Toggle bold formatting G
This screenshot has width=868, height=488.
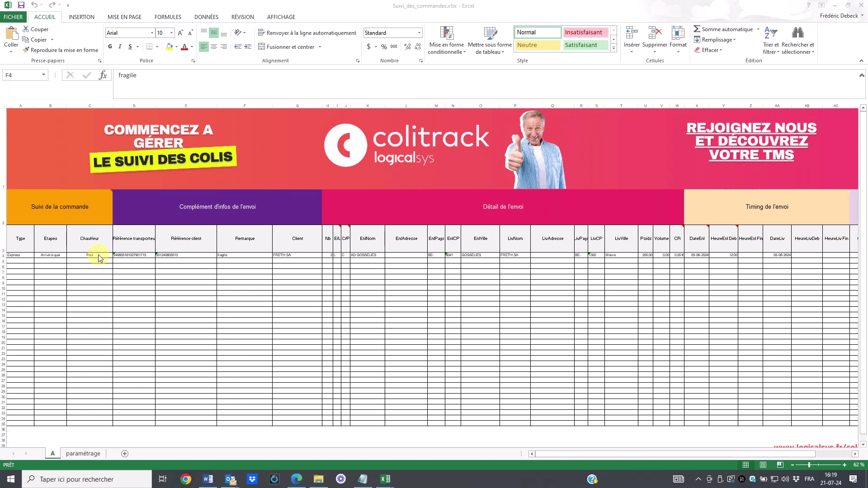110,47
